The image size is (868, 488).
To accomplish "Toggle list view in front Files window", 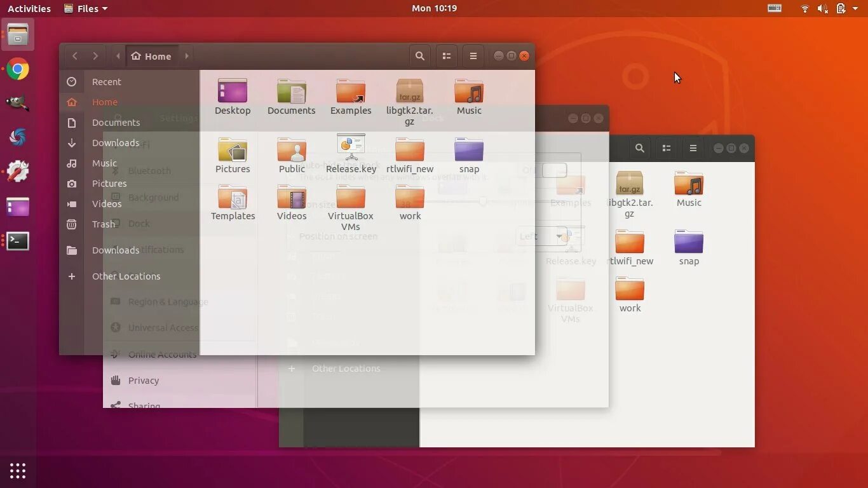I will coord(447,56).
